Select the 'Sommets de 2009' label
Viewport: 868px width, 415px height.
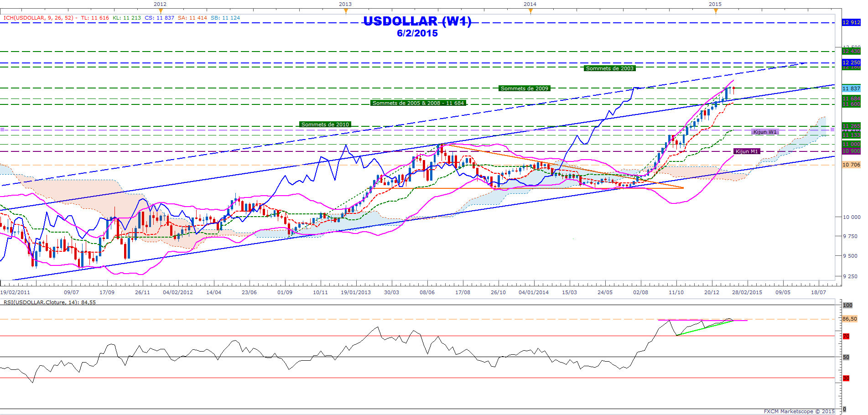coord(524,88)
